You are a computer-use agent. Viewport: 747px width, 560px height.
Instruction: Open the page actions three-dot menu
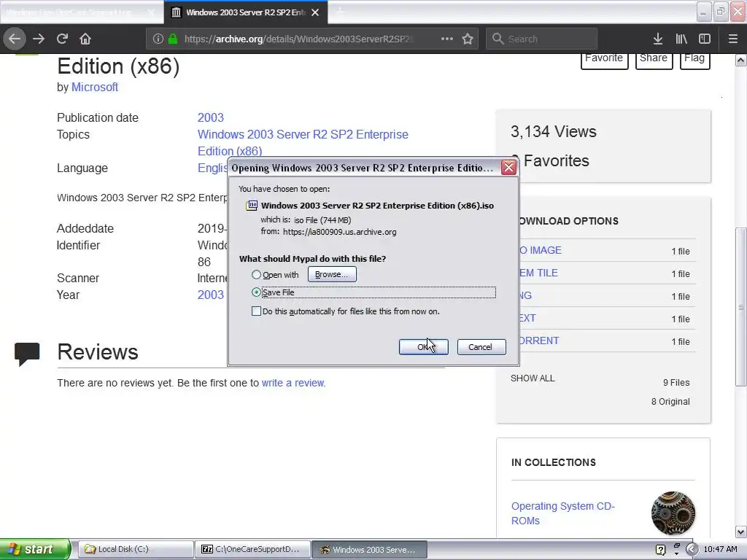click(447, 39)
